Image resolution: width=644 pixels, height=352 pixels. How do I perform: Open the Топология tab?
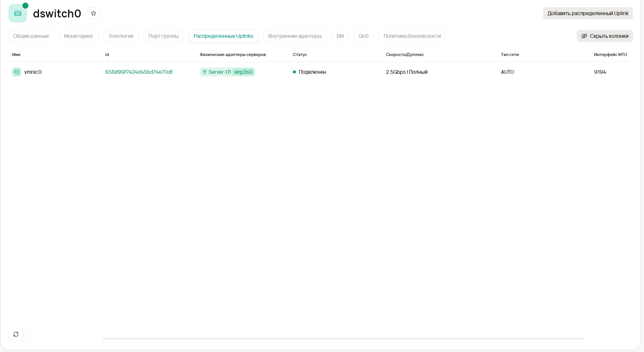121,36
